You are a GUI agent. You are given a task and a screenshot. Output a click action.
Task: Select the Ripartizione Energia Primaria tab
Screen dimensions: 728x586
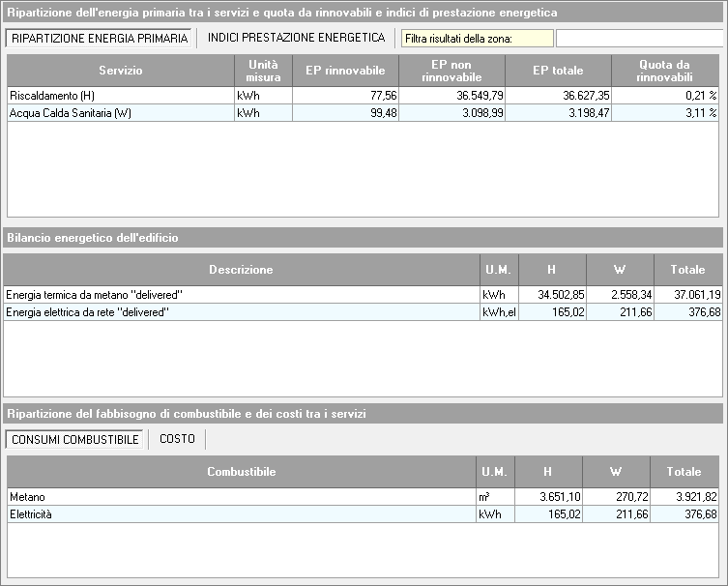(x=100, y=38)
